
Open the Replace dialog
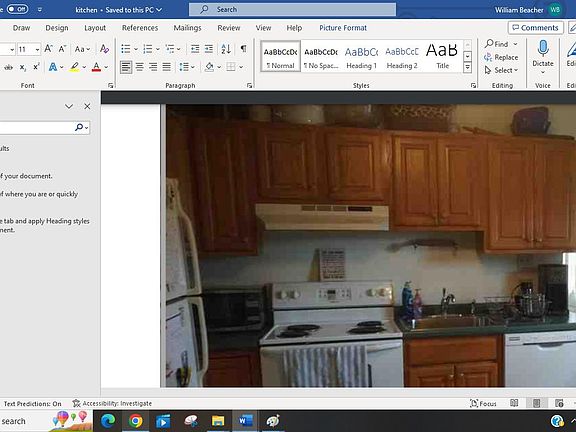pyautogui.click(x=501, y=57)
